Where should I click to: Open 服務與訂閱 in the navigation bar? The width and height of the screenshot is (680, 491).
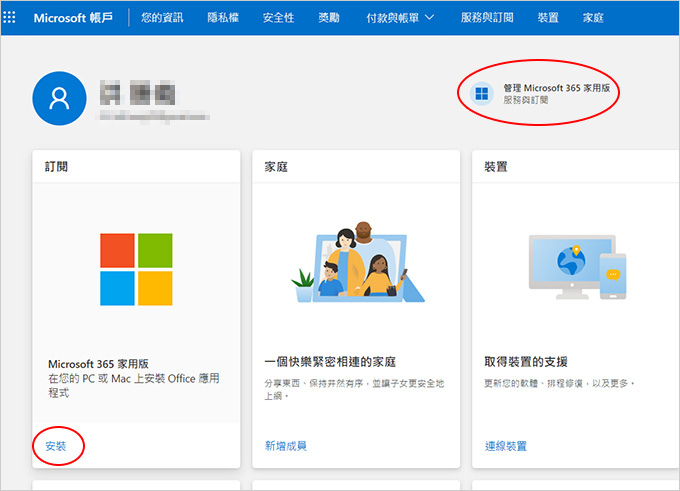click(487, 18)
